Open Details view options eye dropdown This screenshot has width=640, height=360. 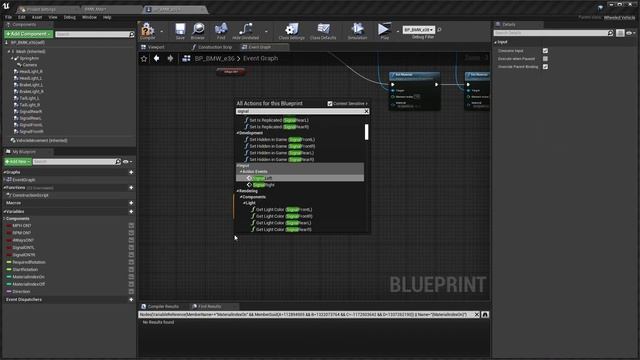tap(631, 33)
